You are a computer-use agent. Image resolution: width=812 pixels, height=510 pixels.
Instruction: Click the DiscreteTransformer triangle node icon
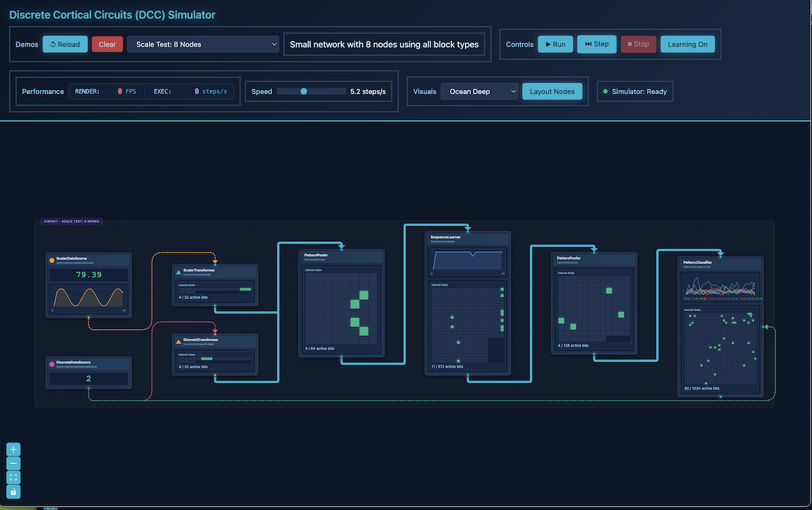pos(179,342)
